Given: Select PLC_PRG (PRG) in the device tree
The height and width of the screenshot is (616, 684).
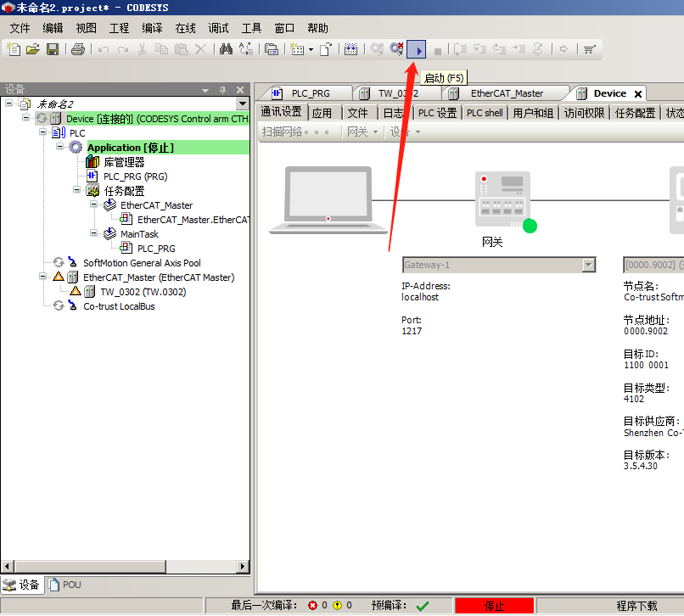Looking at the screenshot, I should pos(135,176).
